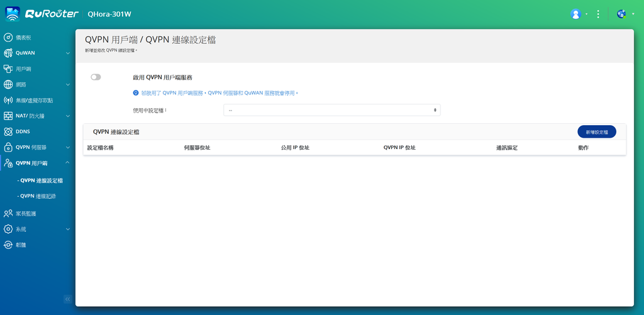
Task: Open 韌體 firmware page
Action: 21,245
